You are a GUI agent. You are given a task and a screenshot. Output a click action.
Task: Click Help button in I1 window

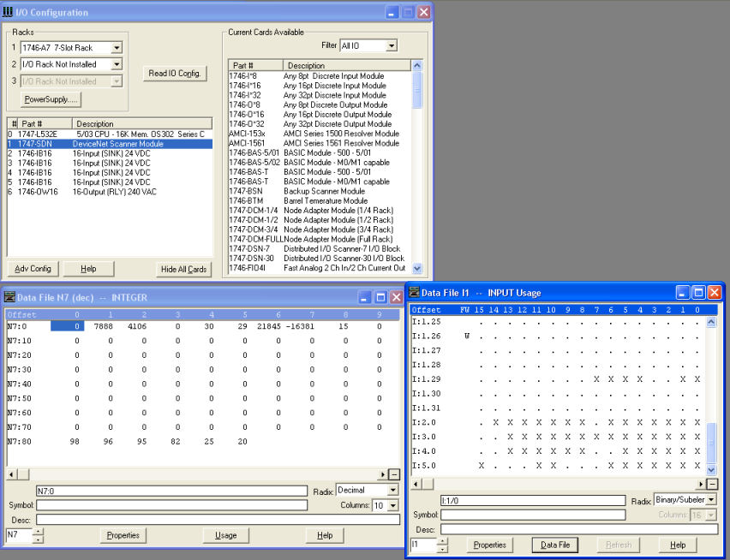point(678,545)
